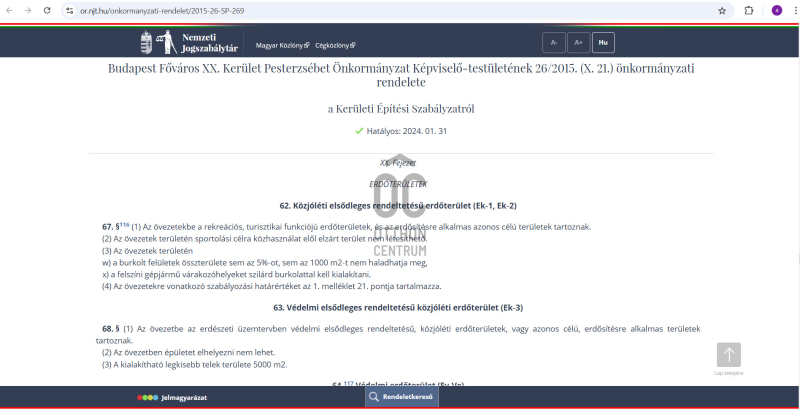Image resolution: width=800 pixels, height=410 pixels.
Task: Click the browser forward arrow
Action: pos(28,11)
